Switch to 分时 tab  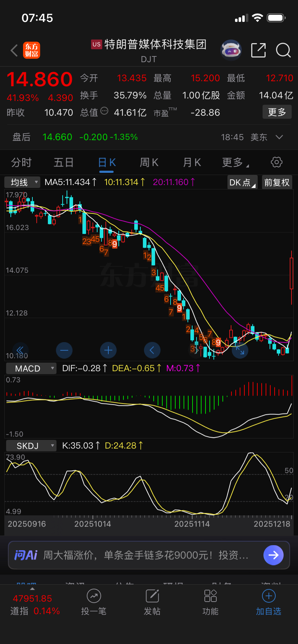pyautogui.click(x=21, y=162)
